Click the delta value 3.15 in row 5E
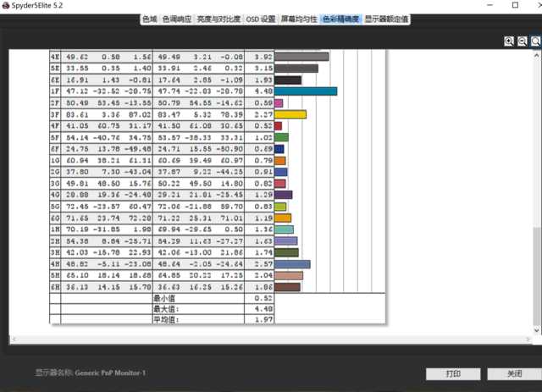 263,69
